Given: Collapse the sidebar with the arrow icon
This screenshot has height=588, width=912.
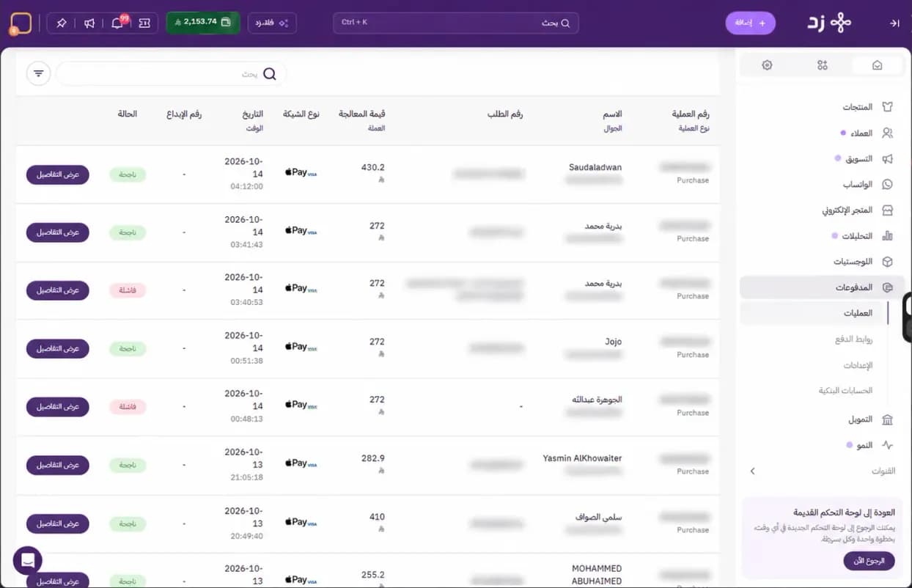Looking at the screenshot, I should point(894,23).
